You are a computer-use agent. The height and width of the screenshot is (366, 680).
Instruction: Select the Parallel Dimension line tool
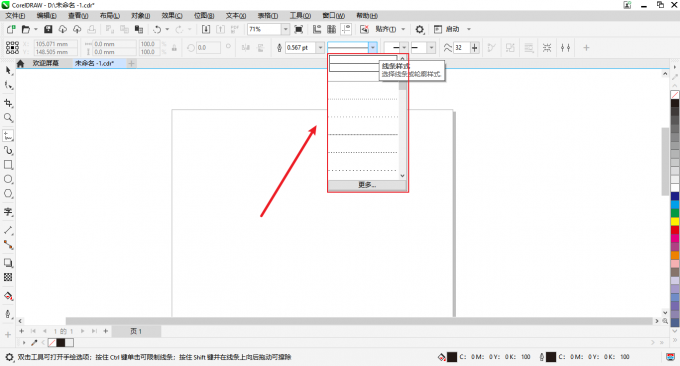8,230
